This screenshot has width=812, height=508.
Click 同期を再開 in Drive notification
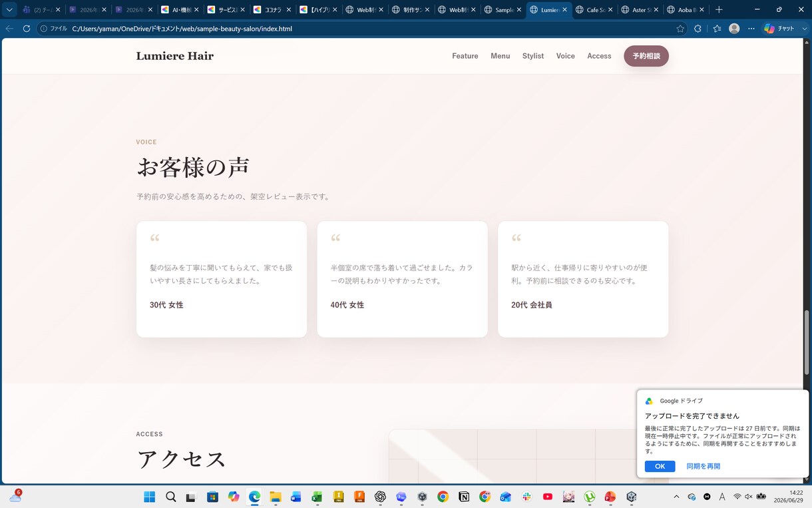[704, 466]
